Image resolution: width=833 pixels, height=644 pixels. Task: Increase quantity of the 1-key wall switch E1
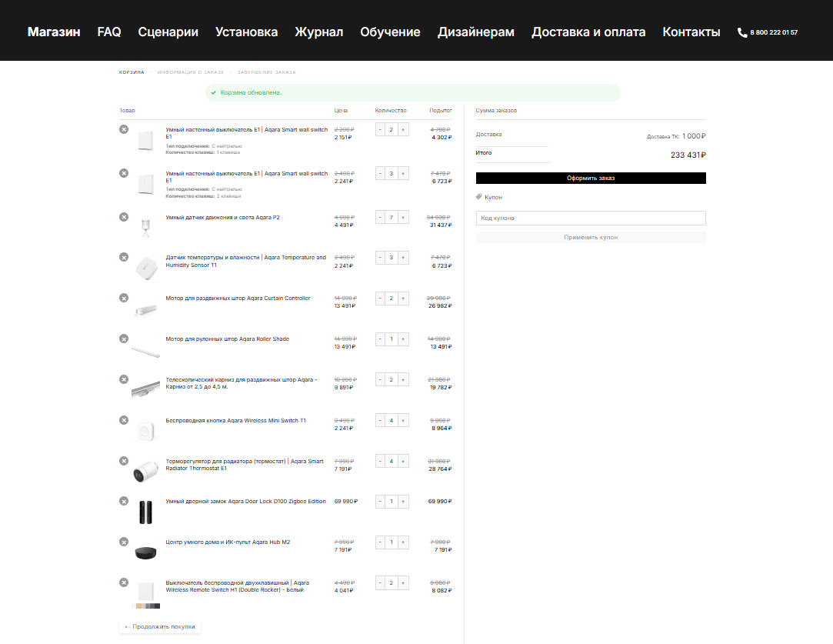[x=403, y=130]
